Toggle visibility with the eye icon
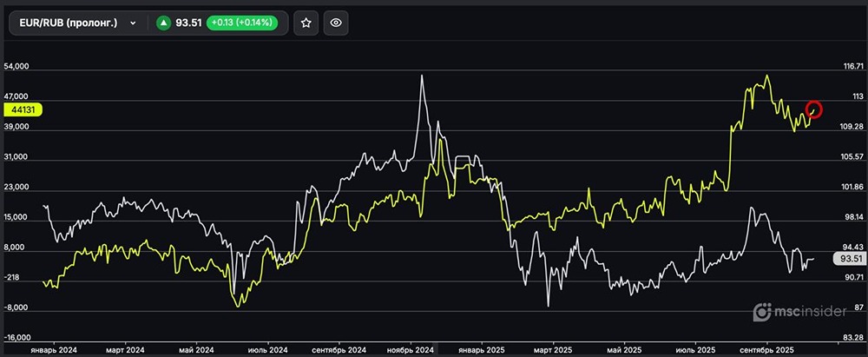The width and height of the screenshot is (868, 357). point(336,23)
